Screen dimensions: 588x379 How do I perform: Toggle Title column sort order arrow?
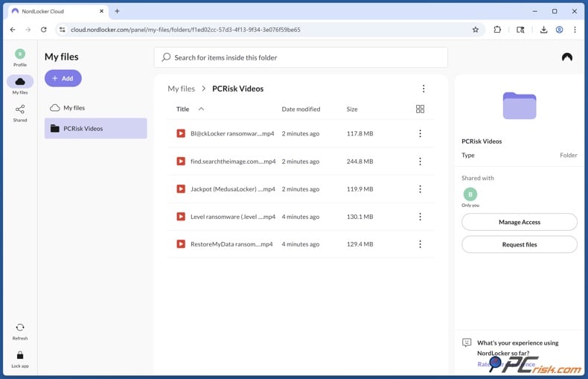[x=201, y=109]
